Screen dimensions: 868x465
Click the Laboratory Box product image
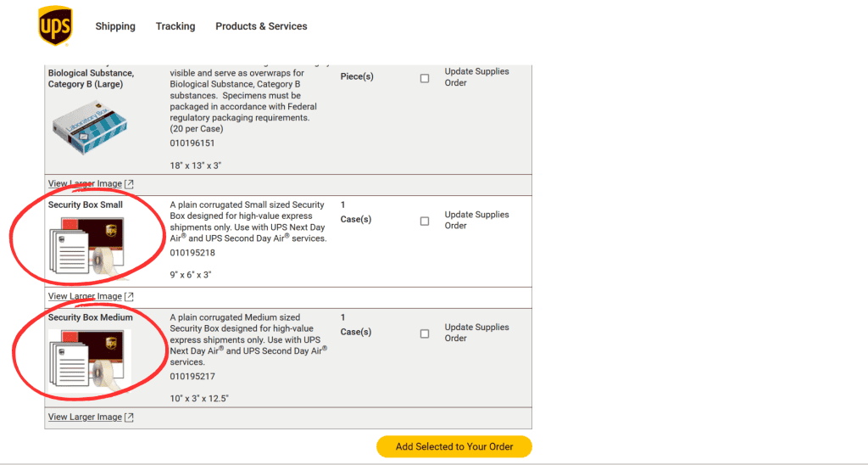click(90, 127)
